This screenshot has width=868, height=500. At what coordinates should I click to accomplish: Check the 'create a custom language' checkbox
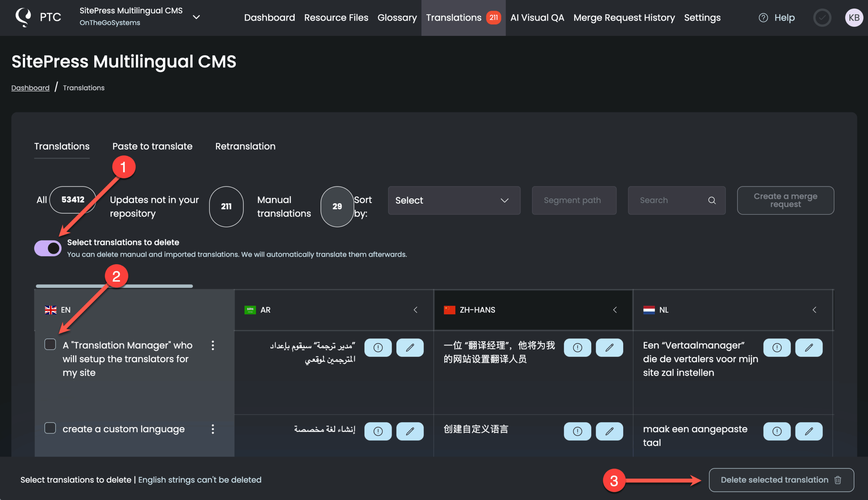click(x=50, y=428)
